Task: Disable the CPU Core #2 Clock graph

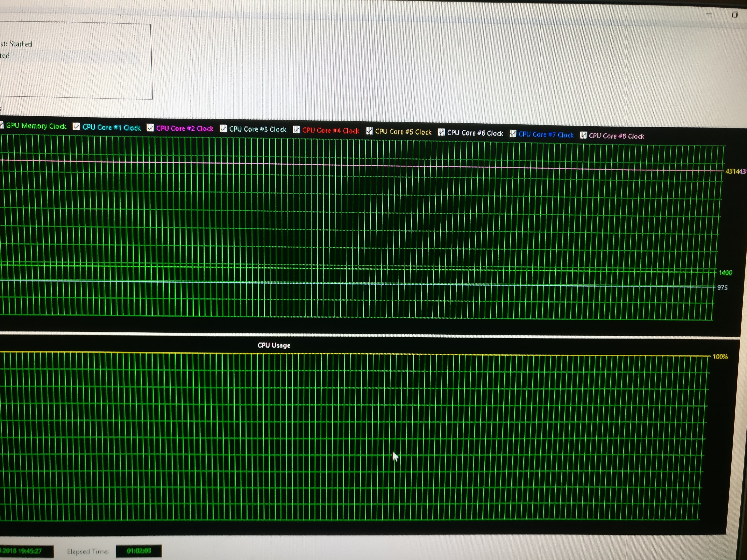Action: click(x=151, y=128)
